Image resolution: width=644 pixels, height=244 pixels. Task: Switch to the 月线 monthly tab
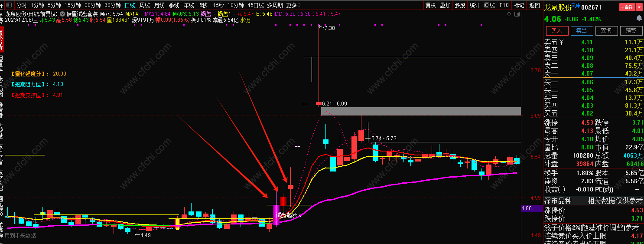pos(159,5)
